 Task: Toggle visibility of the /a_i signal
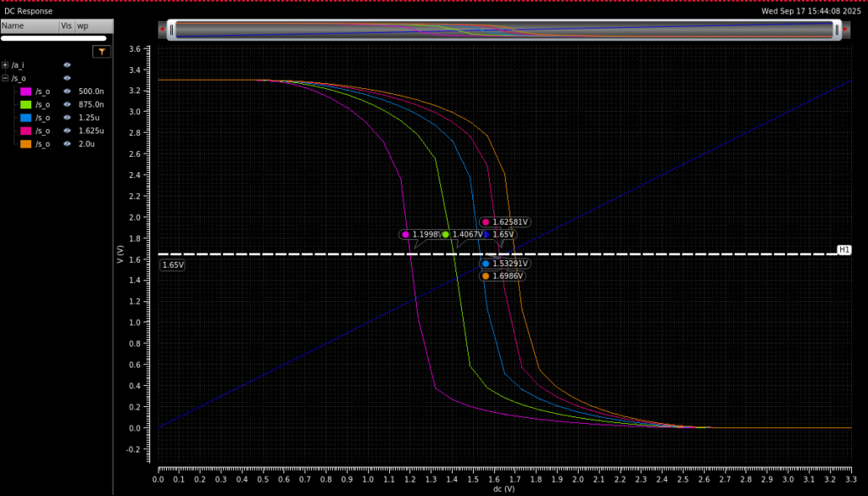(67, 65)
